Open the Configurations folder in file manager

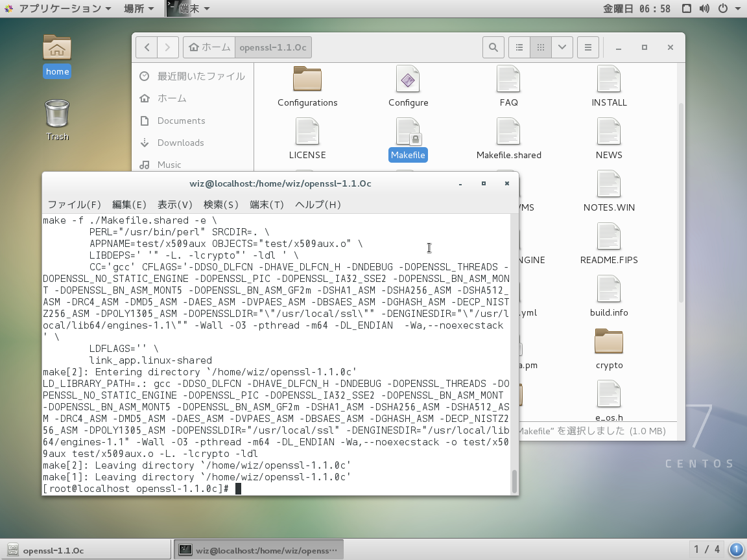[x=307, y=79]
